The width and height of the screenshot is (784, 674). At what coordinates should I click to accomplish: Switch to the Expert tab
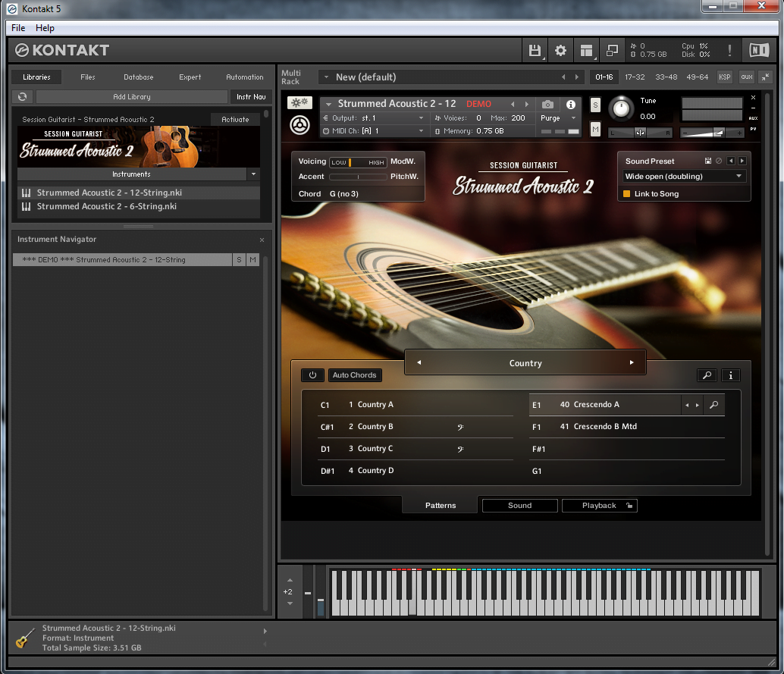190,77
